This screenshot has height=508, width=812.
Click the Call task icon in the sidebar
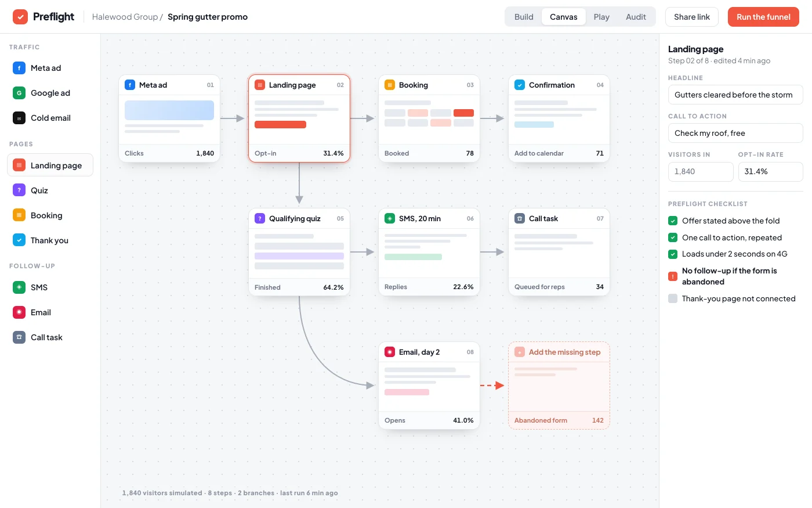(19, 337)
